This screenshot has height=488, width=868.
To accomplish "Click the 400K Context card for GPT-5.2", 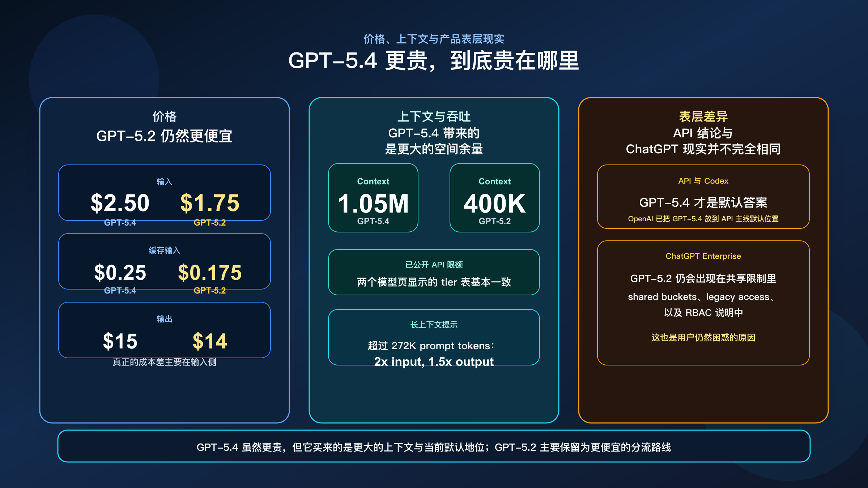I will [495, 198].
